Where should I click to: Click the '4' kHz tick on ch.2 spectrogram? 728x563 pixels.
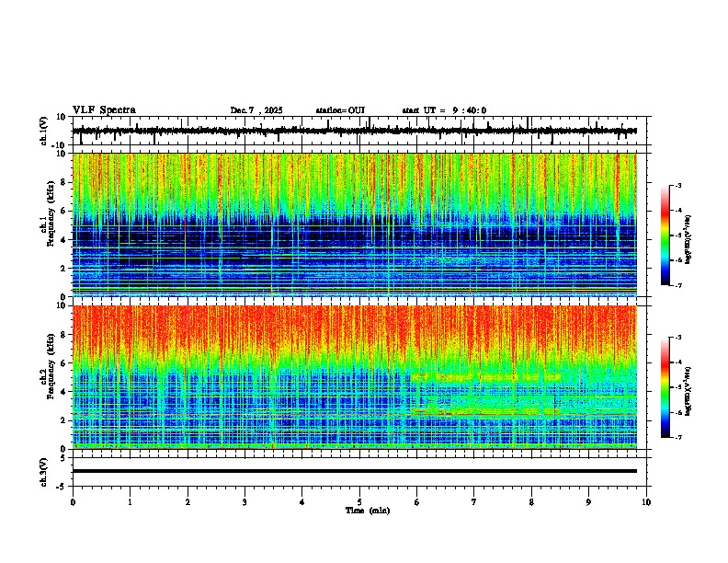coord(64,392)
